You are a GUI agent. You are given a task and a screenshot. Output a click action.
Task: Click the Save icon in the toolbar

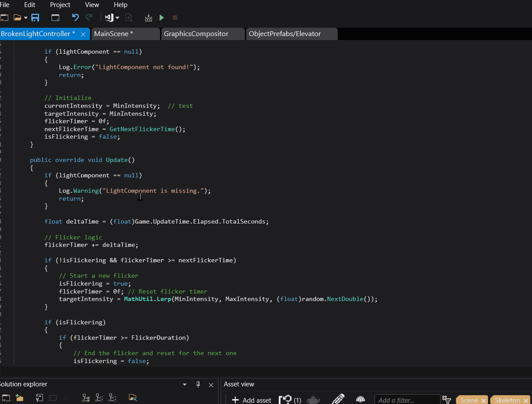pos(35,18)
